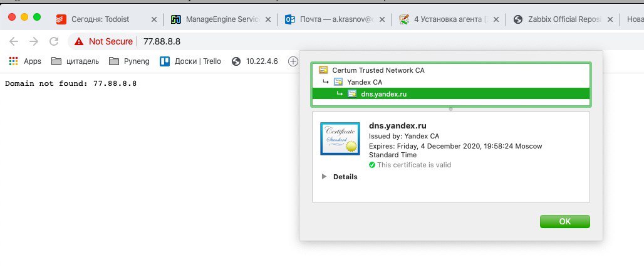Close the Zabbix Official Repository tab
Viewport: 644px width, 277px height.
[610, 19]
